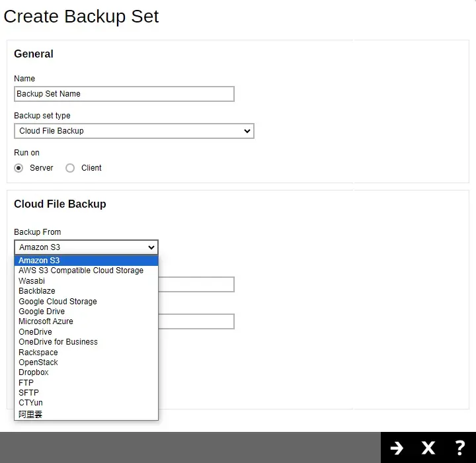
Task: Pick CTYun from the dropdown
Action: click(86, 403)
